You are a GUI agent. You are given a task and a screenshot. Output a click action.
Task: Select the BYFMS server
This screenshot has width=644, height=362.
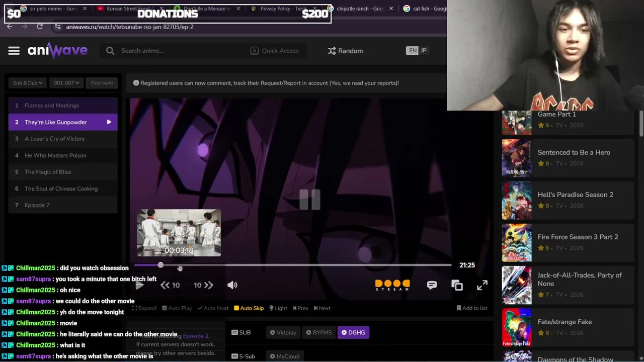click(x=318, y=332)
